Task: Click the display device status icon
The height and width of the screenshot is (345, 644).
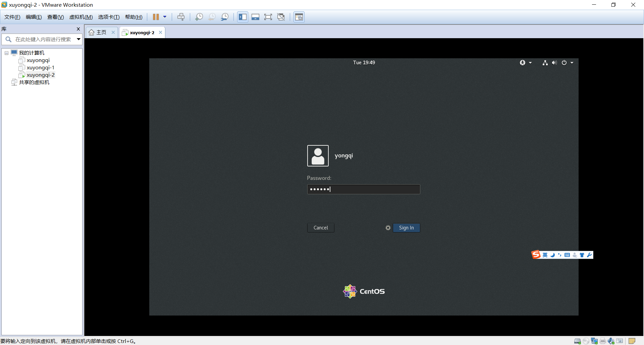Action: [620, 341]
